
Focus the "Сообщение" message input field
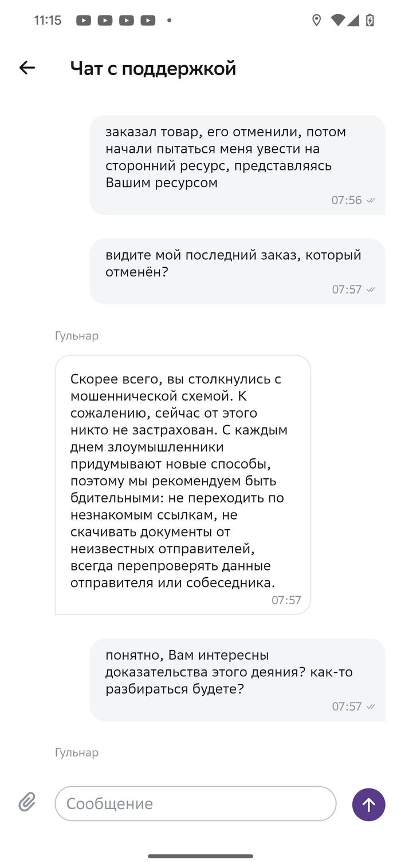[195, 803]
